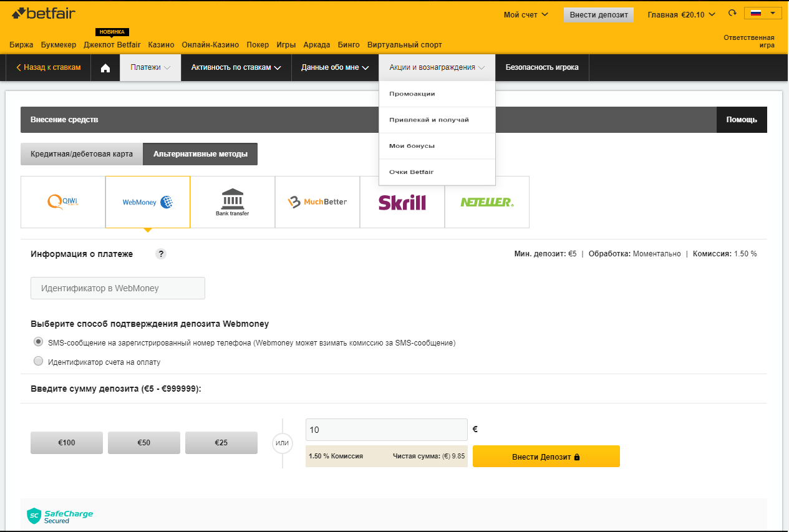Click the Идентификатор в WebMoney input field

118,288
